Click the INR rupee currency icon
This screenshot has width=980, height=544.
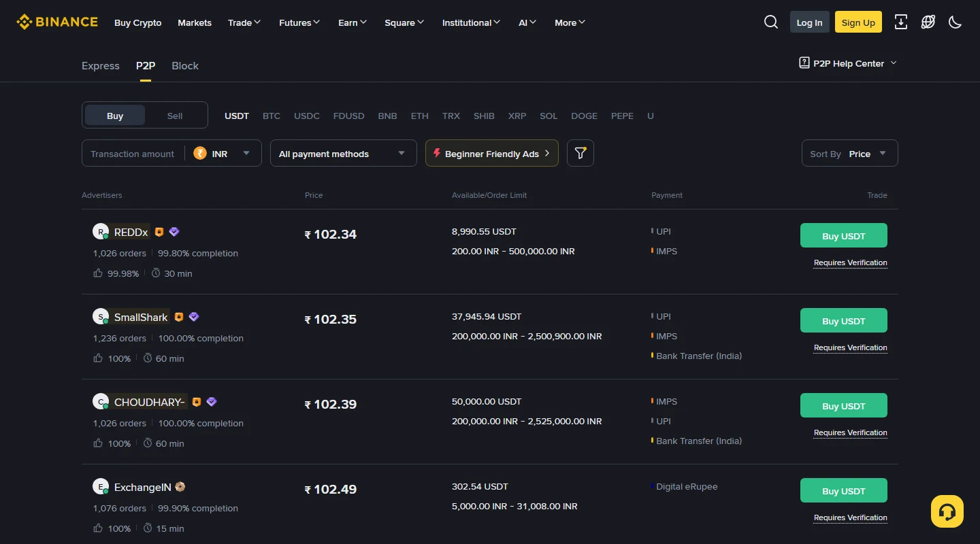[200, 153]
